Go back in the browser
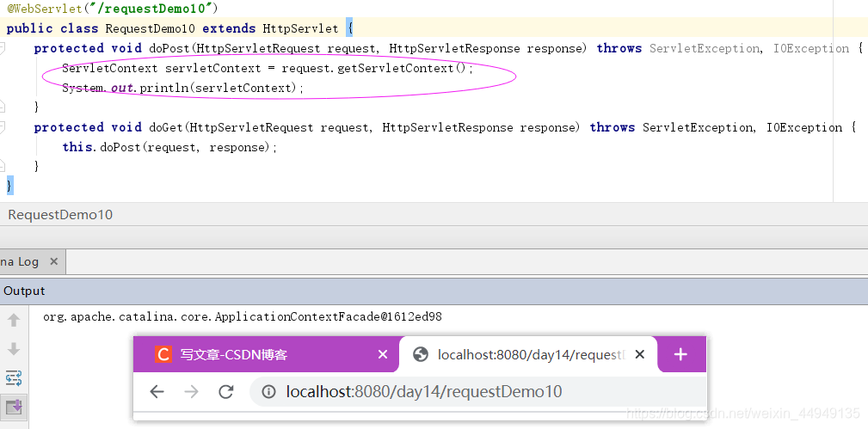The image size is (868, 429). coord(157,392)
